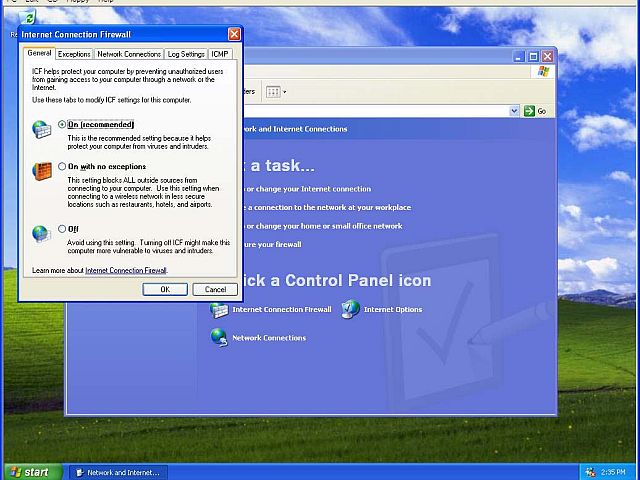Open the Start menu

tap(33, 472)
